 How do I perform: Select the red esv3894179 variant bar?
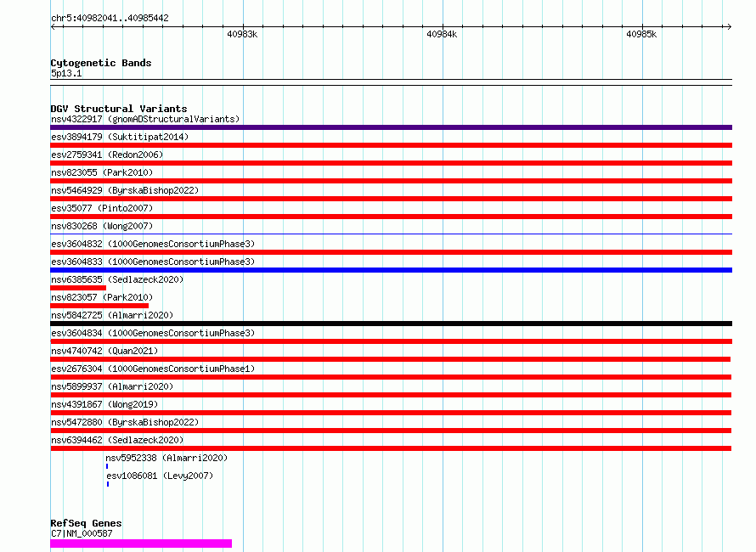coord(391,145)
